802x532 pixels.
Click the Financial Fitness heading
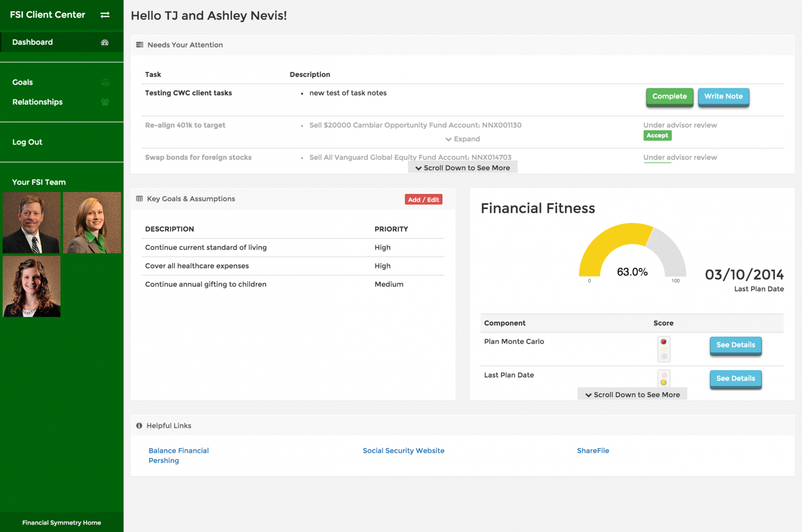coord(538,208)
